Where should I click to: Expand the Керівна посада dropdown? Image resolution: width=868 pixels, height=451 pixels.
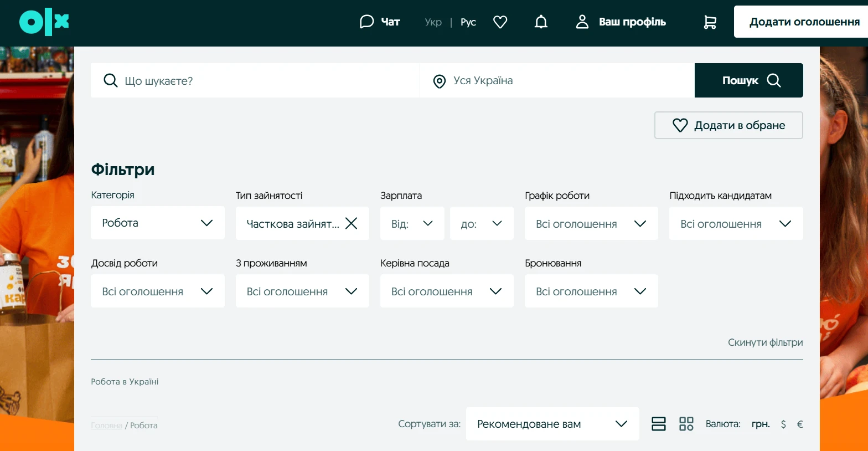(447, 291)
